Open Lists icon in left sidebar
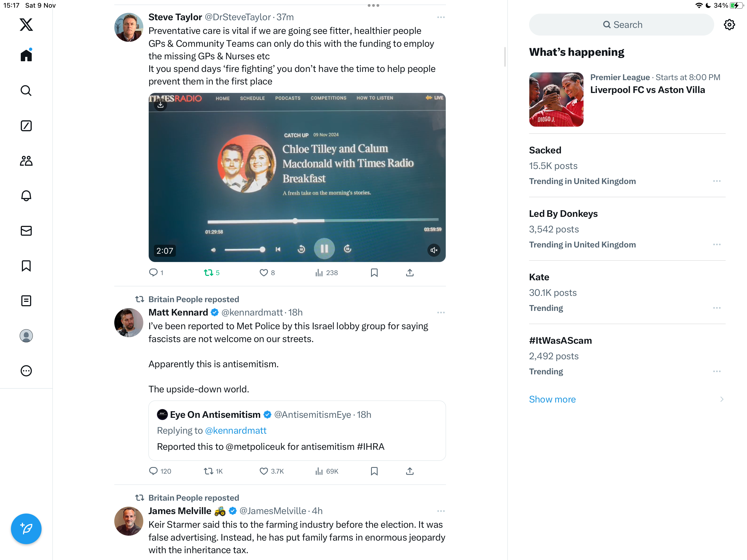 [x=26, y=301]
